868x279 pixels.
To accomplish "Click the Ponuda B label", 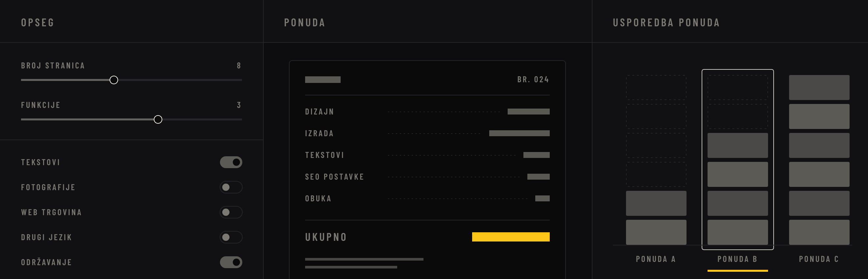I will click(x=737, y=259).
